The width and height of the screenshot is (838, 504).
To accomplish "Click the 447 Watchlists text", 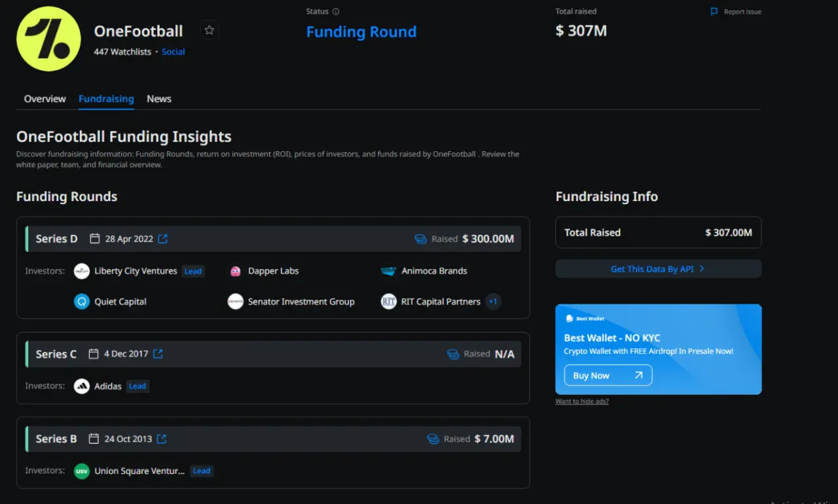I will pos(122,52).
